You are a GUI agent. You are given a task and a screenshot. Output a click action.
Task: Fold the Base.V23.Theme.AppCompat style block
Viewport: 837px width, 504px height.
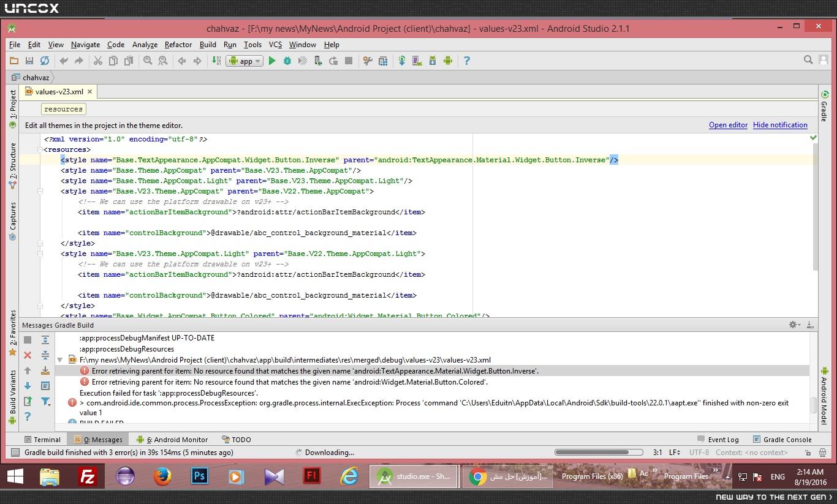(40, 191)
